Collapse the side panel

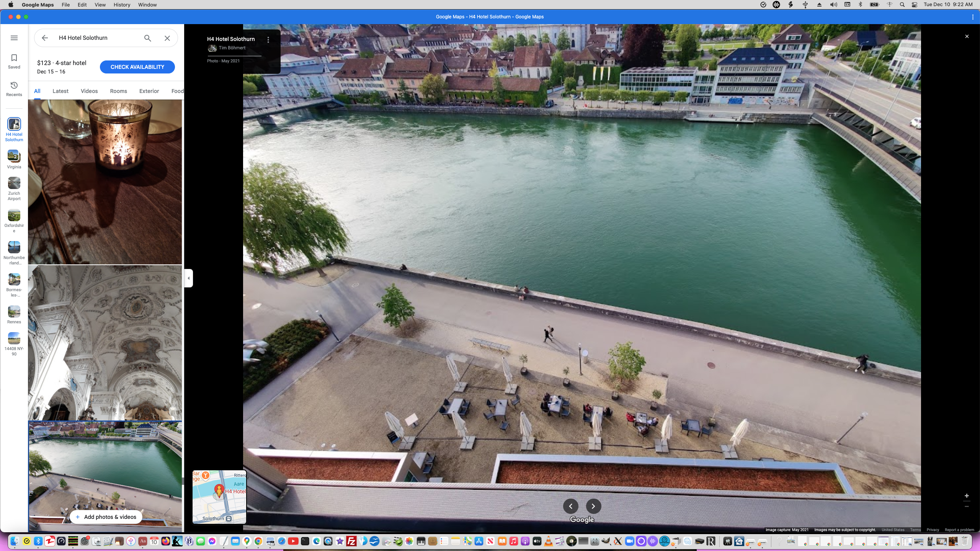coord(189,278)
